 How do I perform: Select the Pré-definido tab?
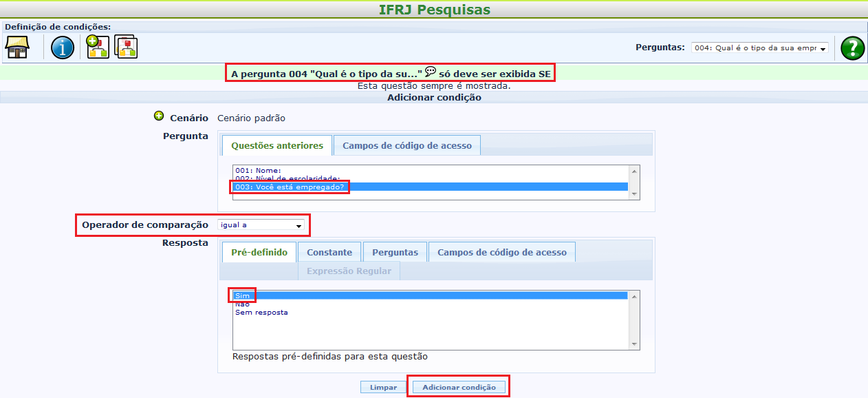[259, 252]
